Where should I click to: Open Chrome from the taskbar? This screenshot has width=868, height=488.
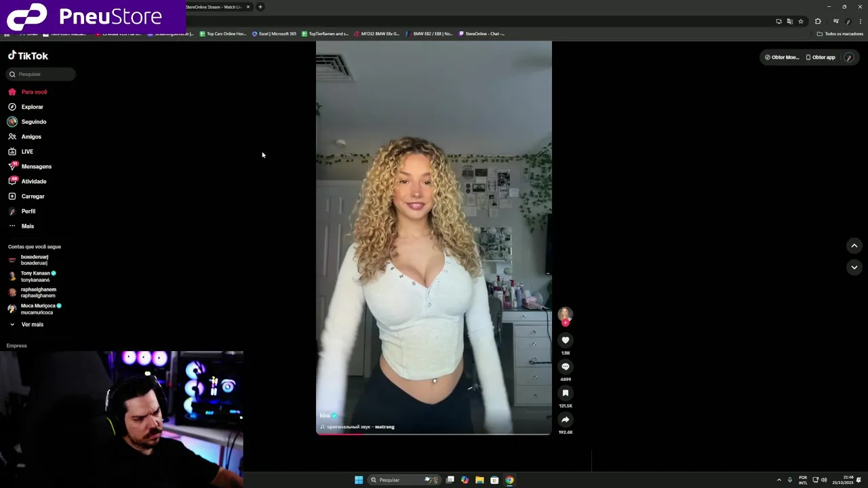[509, 480]
